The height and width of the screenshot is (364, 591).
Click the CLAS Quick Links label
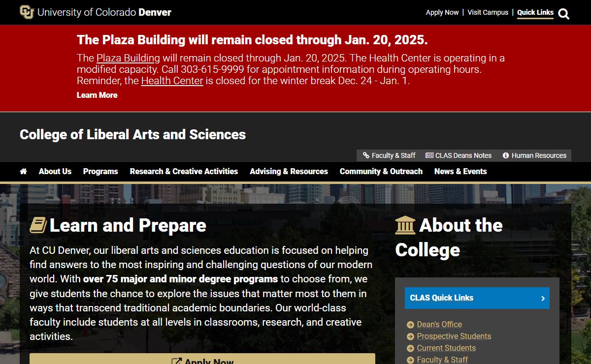click(x=441, y=298)
